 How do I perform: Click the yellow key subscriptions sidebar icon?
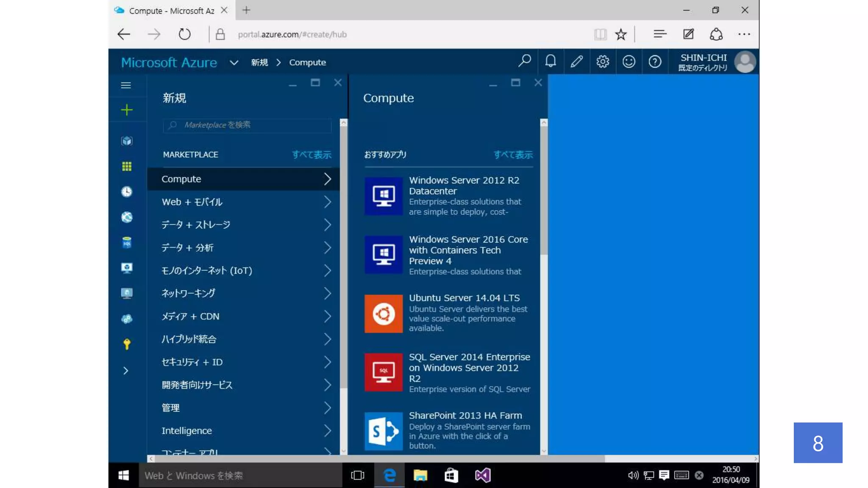click(126, 344)
